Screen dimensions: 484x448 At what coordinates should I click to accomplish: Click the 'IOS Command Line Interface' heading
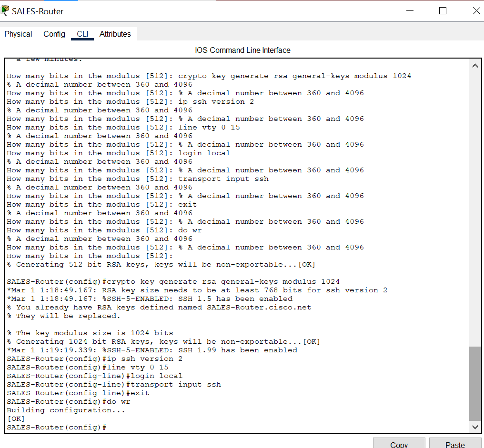[x=242, y=50]
